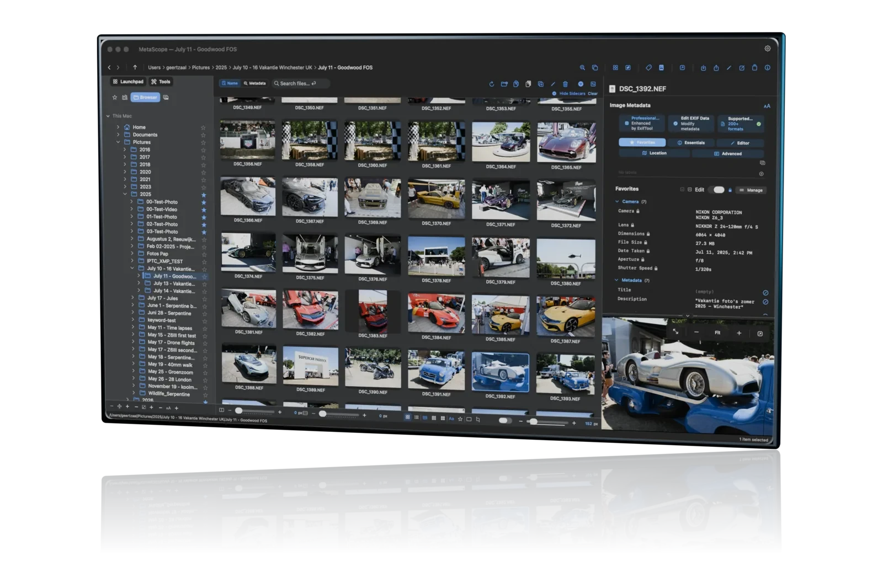The image size is (883, 588).
Task: Click the add label plus circle icon
Action: pyautogui.click(x=761, y=174)
